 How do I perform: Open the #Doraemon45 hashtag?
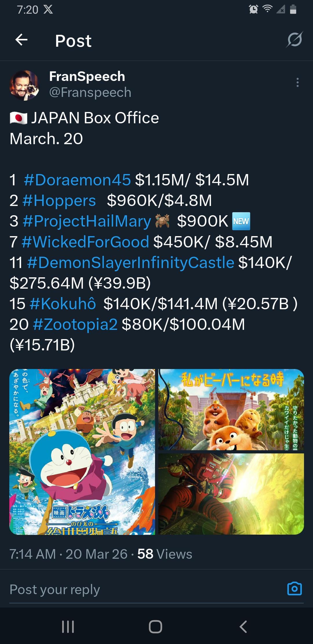click(77, 180)
